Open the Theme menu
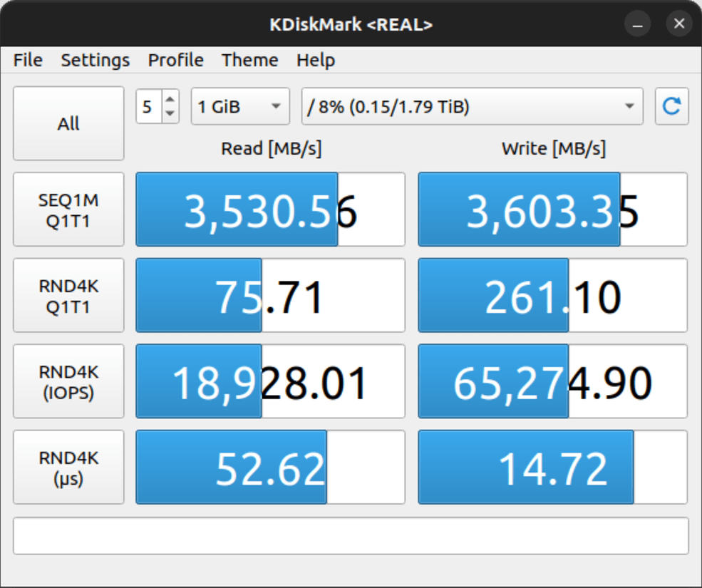The height and width of the screenshot is (588, 702). (x=249, y=61)
